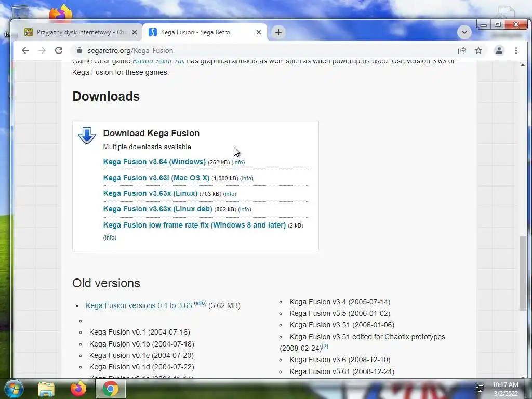532x399 pixels.
Task: Open Chrome three-dot menu
Action: [516, 50]
